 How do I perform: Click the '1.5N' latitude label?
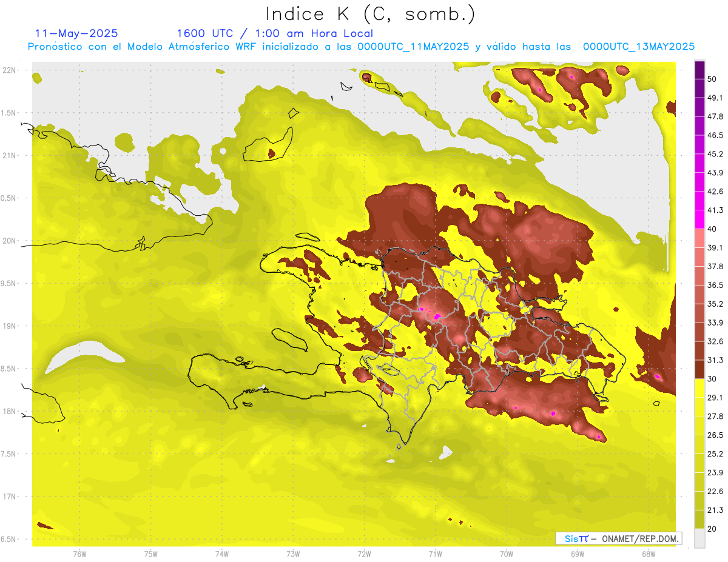click(9, 113)
